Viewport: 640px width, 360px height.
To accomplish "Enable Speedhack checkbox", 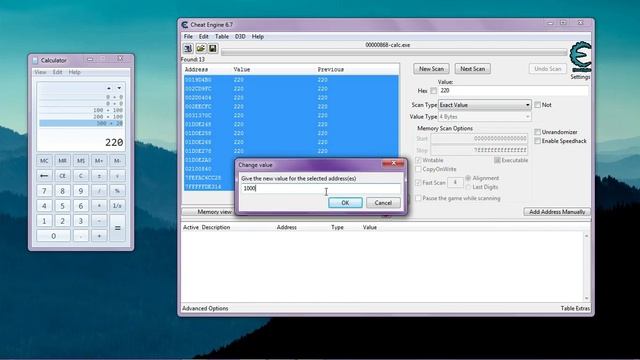I will coord(538,141).
